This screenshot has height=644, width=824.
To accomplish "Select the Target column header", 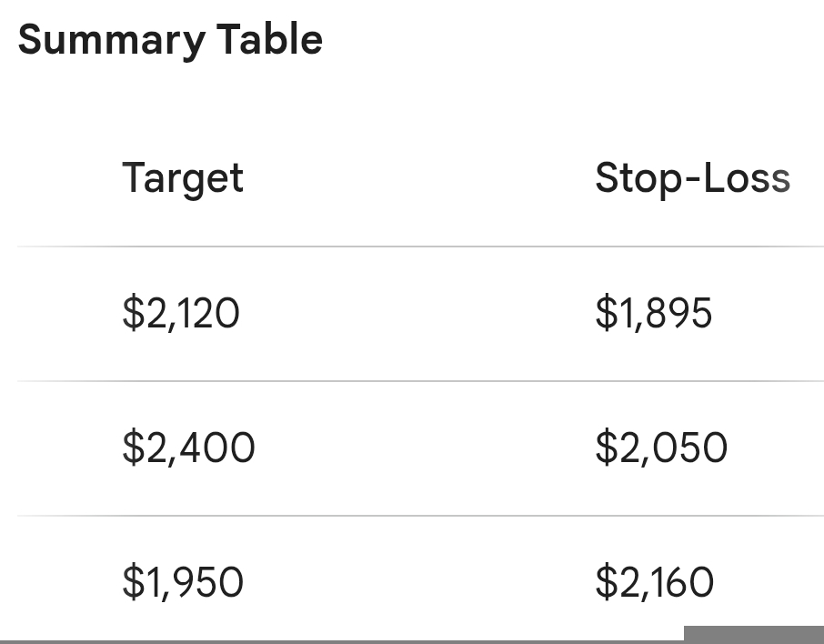I will tap(183, 178).
